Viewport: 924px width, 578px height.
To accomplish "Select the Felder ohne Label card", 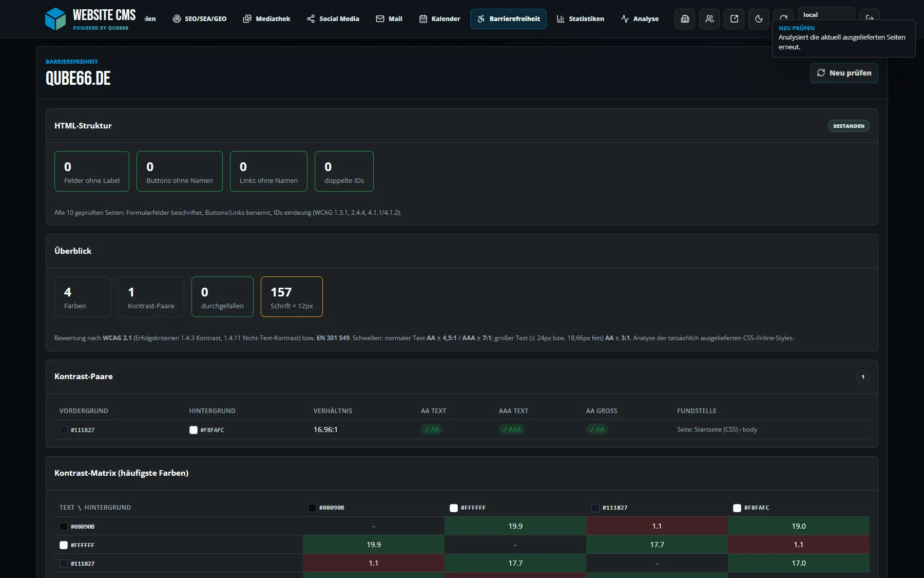I will coord(92,172).
